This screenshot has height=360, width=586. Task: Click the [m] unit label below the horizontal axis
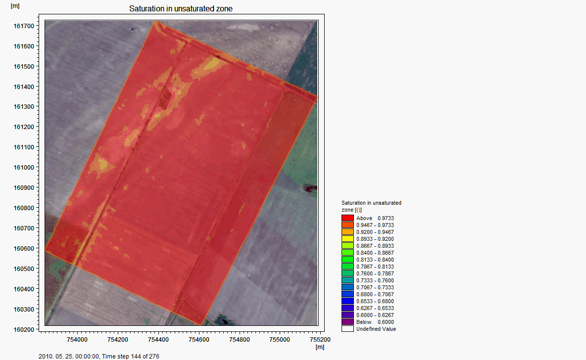[320, 347]
